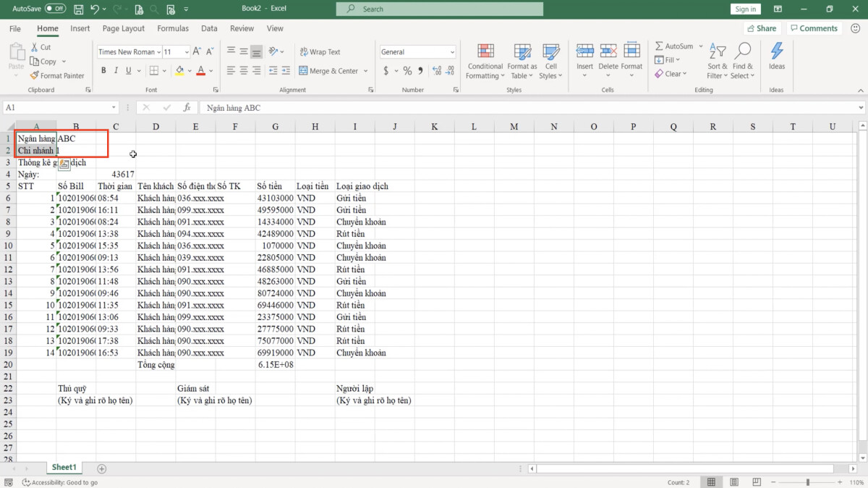Open Sort & Filter menu
This screenshot has height=488, width=868.
click(718, 62)
